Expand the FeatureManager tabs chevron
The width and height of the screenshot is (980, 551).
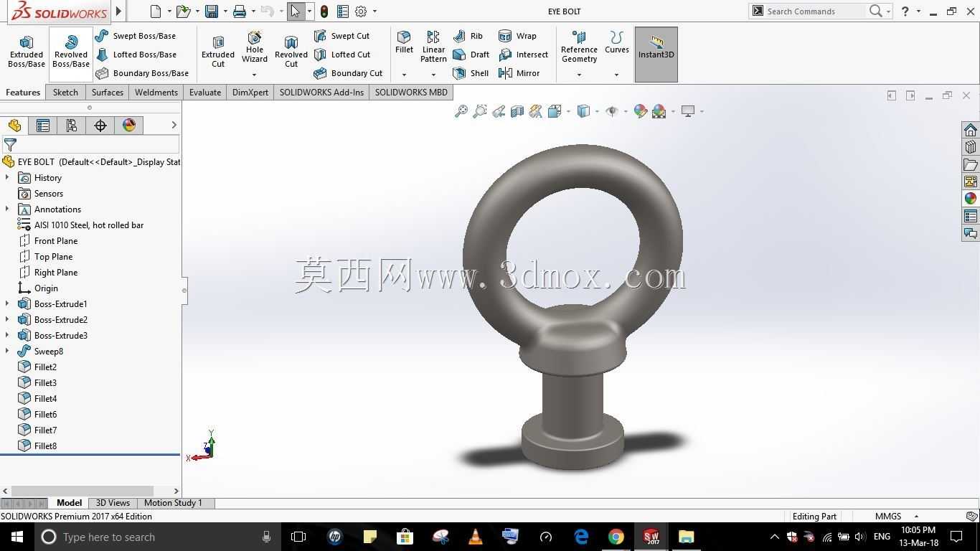coord(174,126)
